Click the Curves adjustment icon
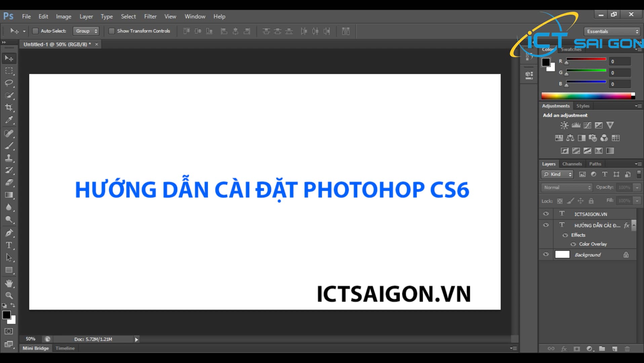The image size is (644, 363). pyautogui.click(x=587, y=125)
